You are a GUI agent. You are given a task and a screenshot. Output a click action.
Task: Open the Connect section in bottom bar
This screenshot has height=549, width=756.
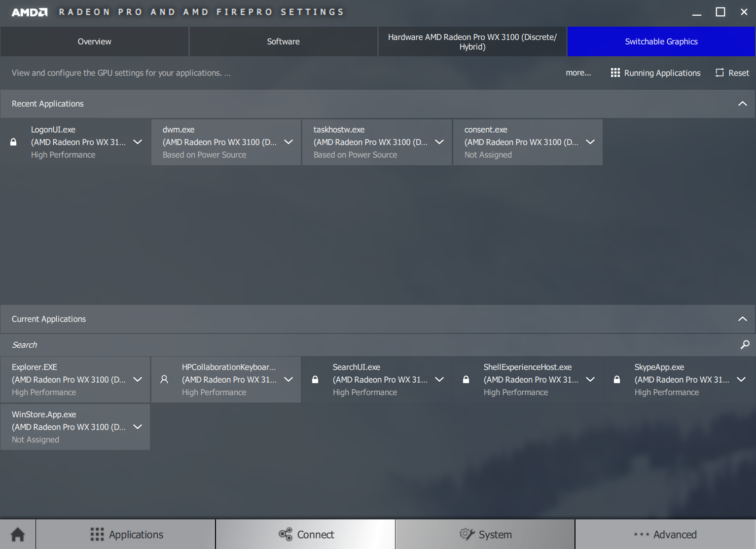point(306,534)
